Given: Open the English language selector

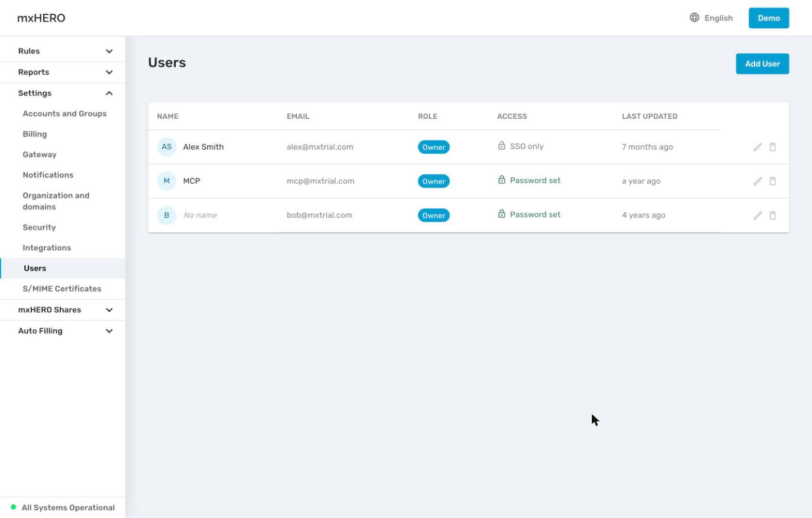Looking at the screenshot, I should (711, 18).
